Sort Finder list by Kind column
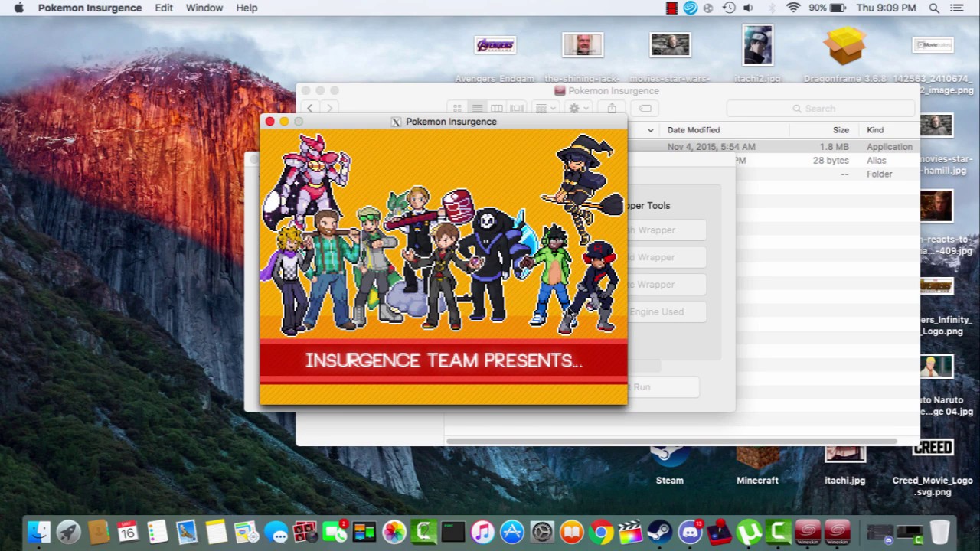Screen dimensions: 980x551 click(x=875, y=130)
